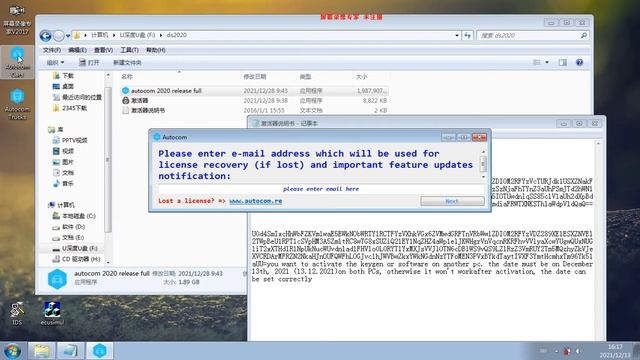This screenshot has height=360, width=640.
Task: Select U深度U盘 (F:) in sidebar
Action: click(75, 248)
